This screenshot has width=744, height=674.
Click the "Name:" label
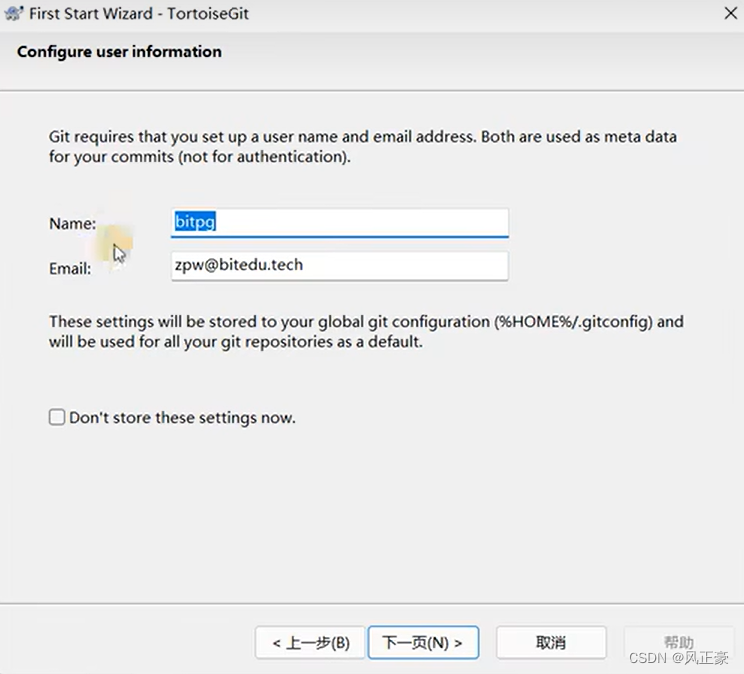(x=73, y=224)
